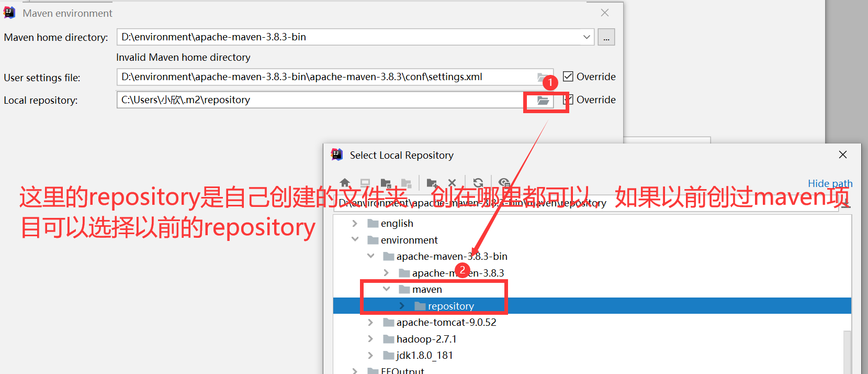The height and width of the screenshot is (374, 868).
Task: Browse for the Local repository folder
Action: coord(543,100)
